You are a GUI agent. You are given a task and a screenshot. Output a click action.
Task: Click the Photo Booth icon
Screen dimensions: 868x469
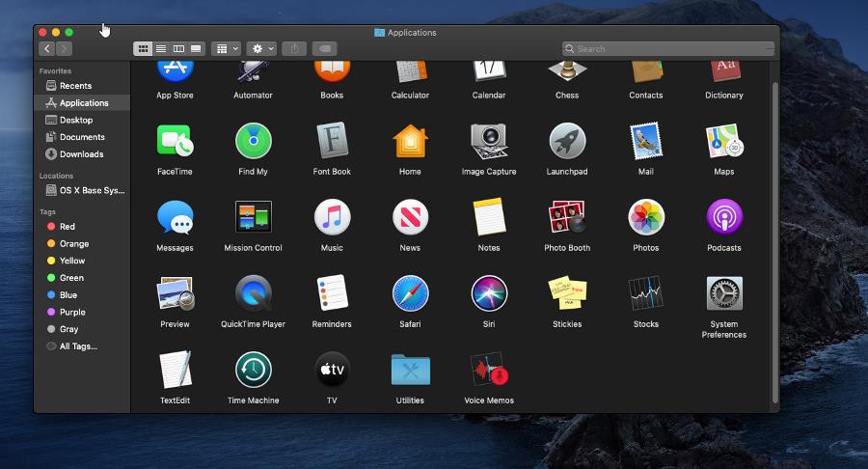567,217
